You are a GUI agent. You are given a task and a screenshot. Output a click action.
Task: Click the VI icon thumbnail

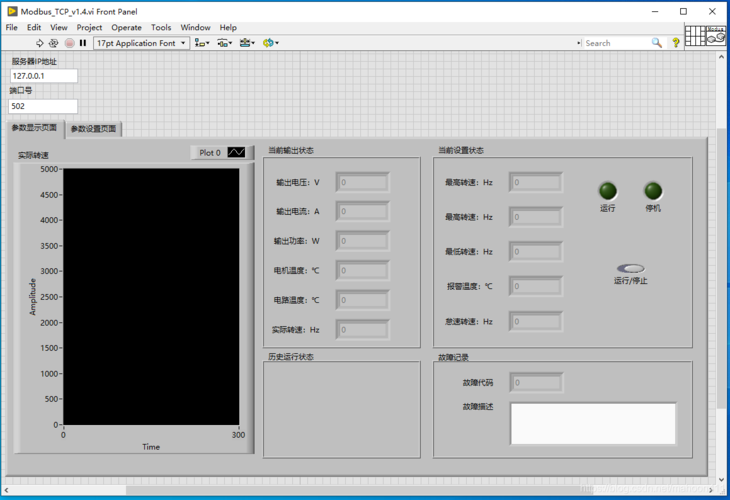716,35
